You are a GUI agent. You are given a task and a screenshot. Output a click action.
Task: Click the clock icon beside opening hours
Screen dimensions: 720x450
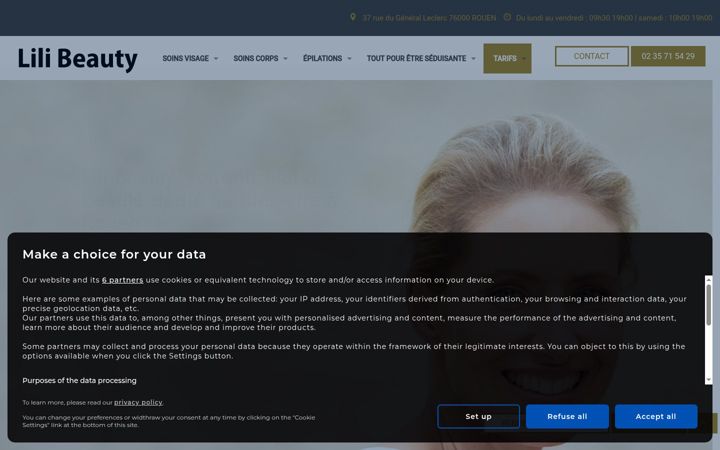point(507,17)
